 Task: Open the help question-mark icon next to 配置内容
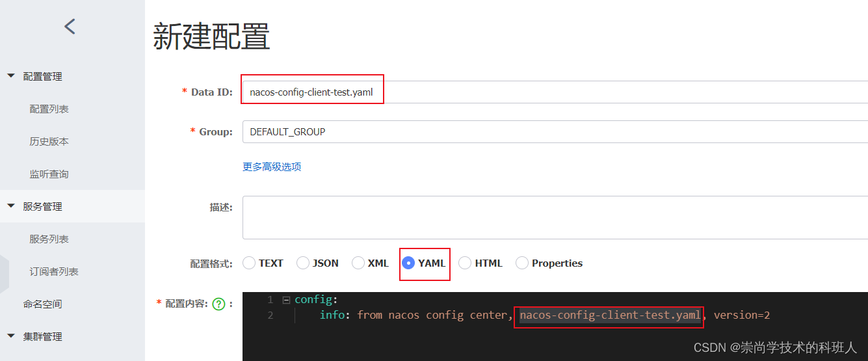218,304
